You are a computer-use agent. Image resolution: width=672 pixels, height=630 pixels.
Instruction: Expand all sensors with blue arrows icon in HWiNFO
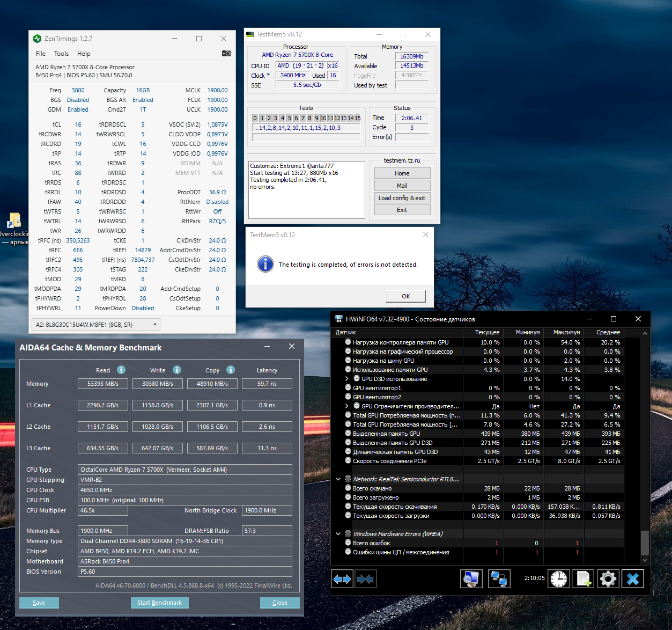(x=342, y=579)
